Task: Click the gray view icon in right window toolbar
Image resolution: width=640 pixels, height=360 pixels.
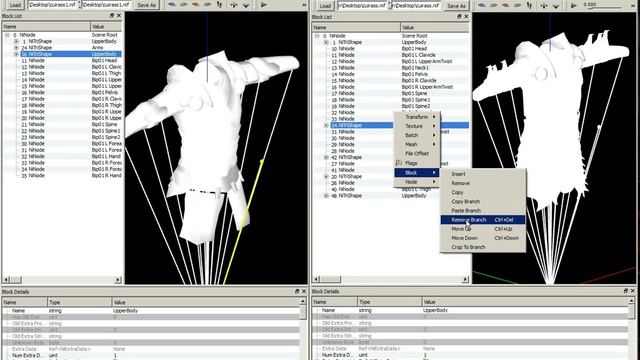Action: coord(518,5)
